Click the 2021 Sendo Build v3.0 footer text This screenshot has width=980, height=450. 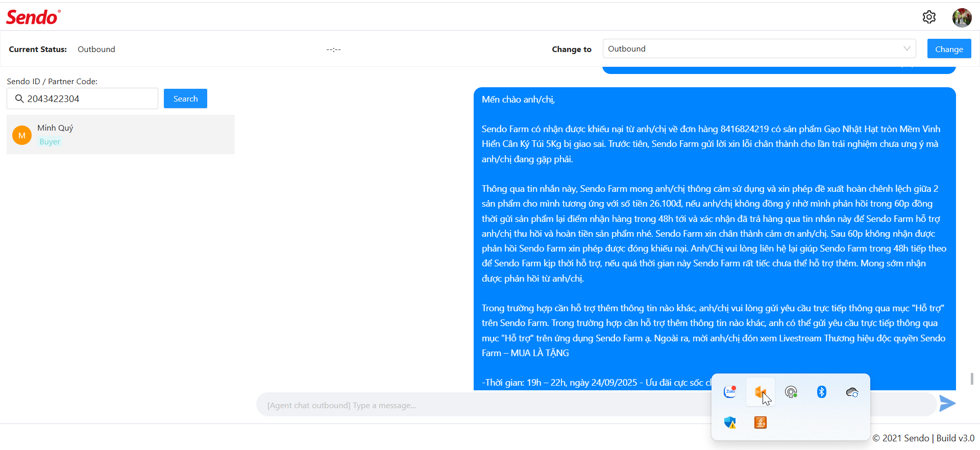(923, 438)
